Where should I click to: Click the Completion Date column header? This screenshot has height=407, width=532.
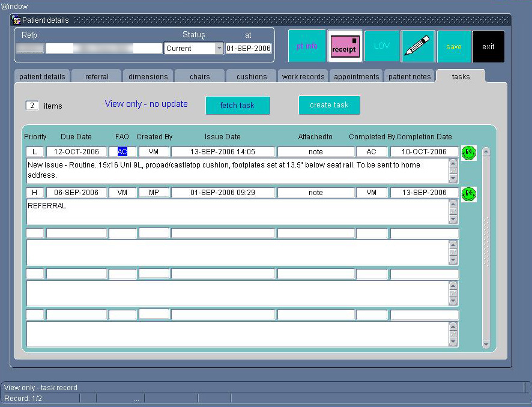tap(424, 137)
